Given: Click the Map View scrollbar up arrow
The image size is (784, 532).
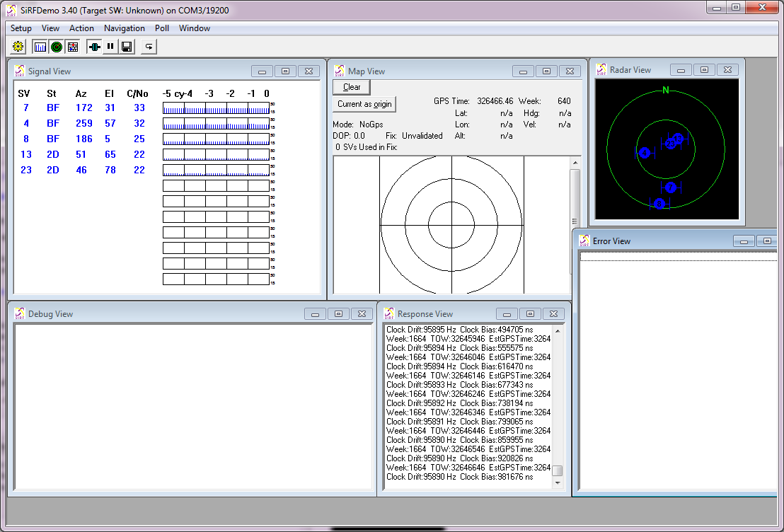Looking at the screenshot, I should (575, 163).
